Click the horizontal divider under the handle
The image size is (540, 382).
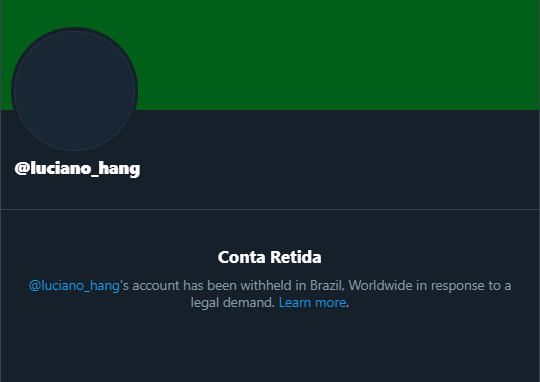[270, 209]
